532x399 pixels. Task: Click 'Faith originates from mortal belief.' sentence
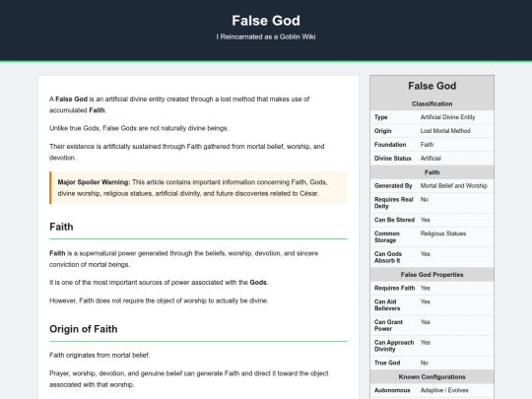pyautogui.click(x=100, y=356)
